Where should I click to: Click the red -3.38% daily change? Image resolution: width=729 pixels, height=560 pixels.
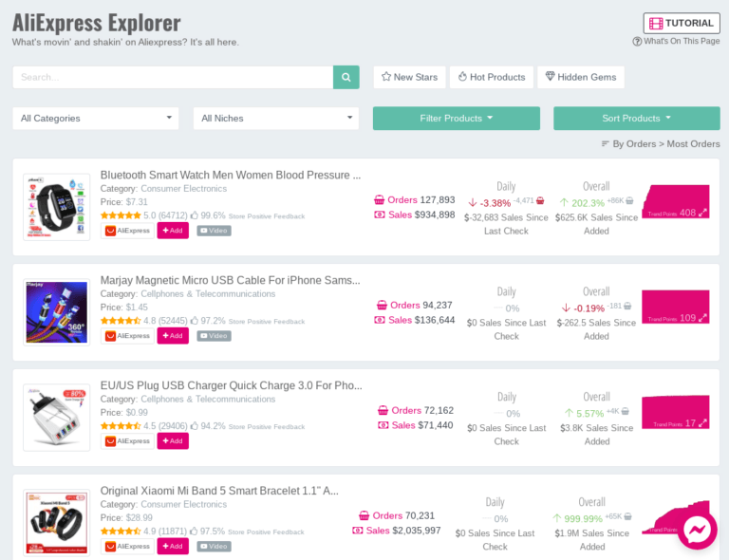tap(495, 203)
